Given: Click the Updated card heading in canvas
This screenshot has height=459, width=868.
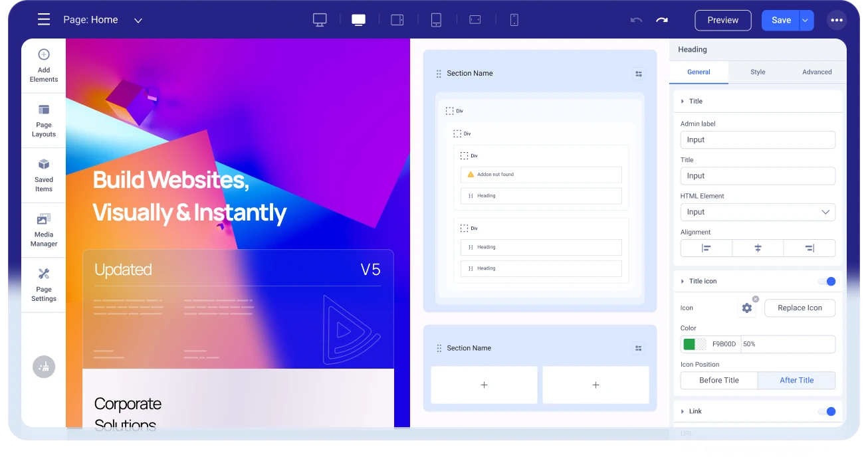Looking at the screenshot, I should tap(123, 270).
